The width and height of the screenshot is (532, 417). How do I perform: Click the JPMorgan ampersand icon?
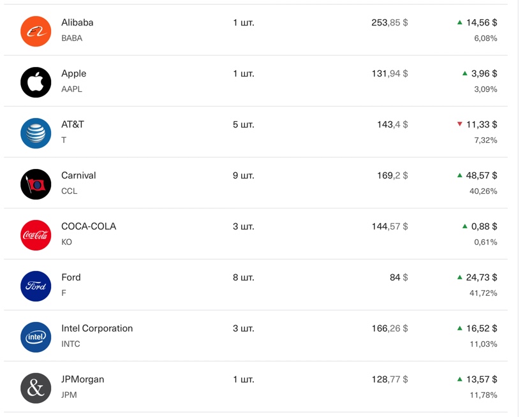36,388
